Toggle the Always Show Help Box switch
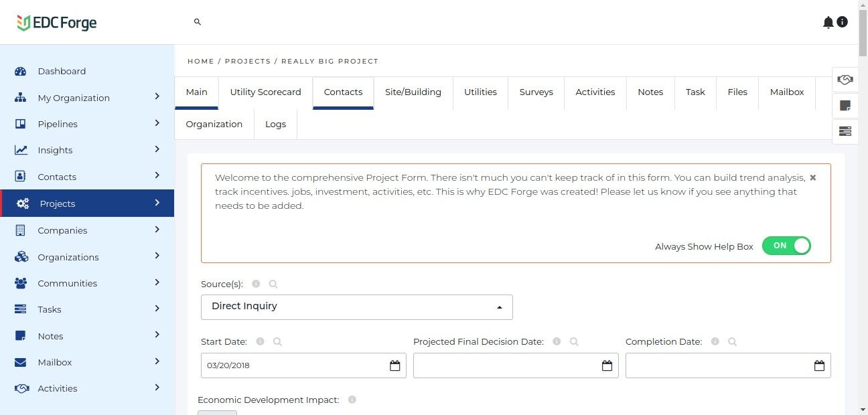Viewport: 868px width, 415px height. point(786,246)
